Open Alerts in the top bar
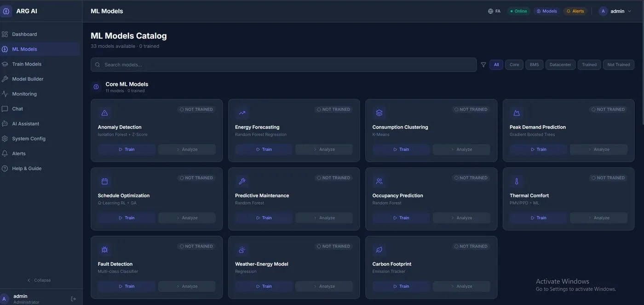Viewport: 644px width, 305px height. coord(575,11)
